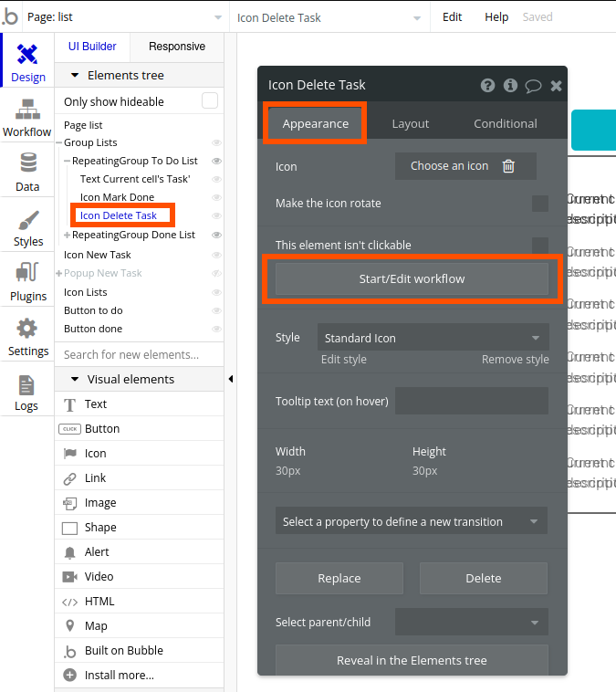
Task: Select the Shape visual element
Action: pyautogui.click(x=139, y=528)
